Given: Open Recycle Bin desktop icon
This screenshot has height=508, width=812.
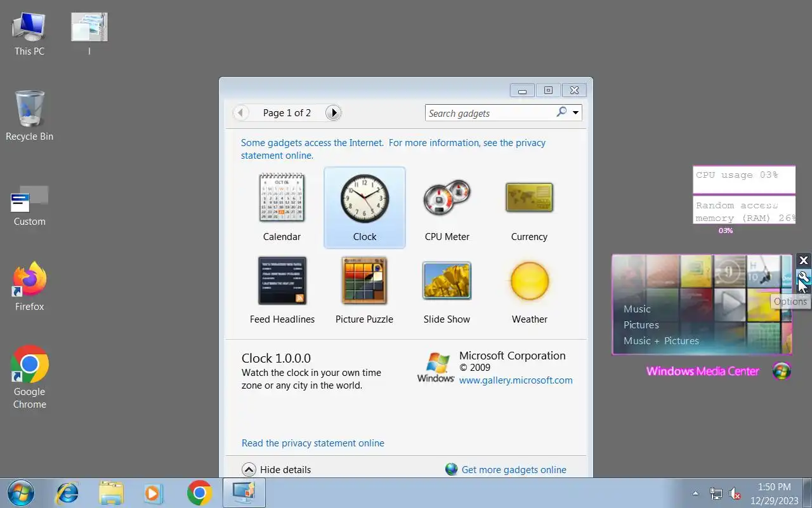Looking at the screenshot, I should pos(29,116).
